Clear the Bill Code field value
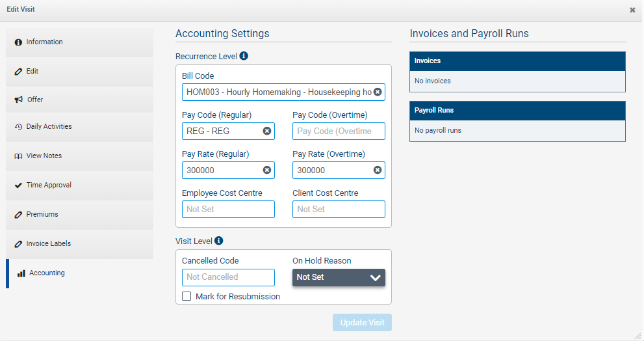Image resolution: width=644 pixels, height=341 pixels. click(378, 92)
